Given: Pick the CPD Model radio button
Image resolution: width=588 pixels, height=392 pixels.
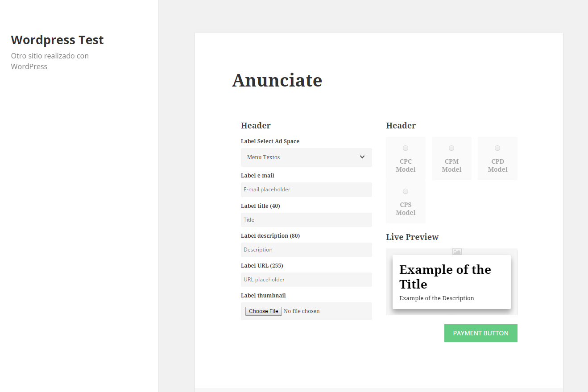Looking at the screenshot, I should pyautogui.click(x=497, y=148).
